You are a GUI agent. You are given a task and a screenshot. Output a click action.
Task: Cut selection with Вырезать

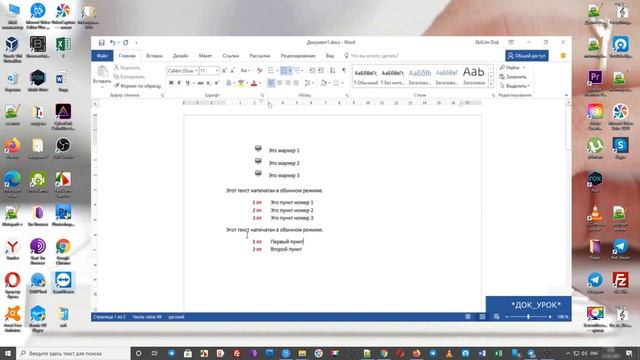pyautogui.click(x=127, y=68)
